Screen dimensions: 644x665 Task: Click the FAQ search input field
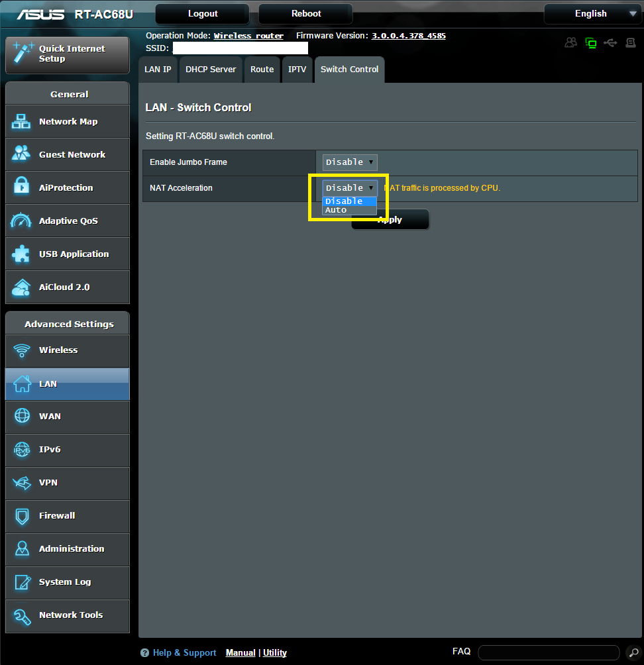pos(549,652)
